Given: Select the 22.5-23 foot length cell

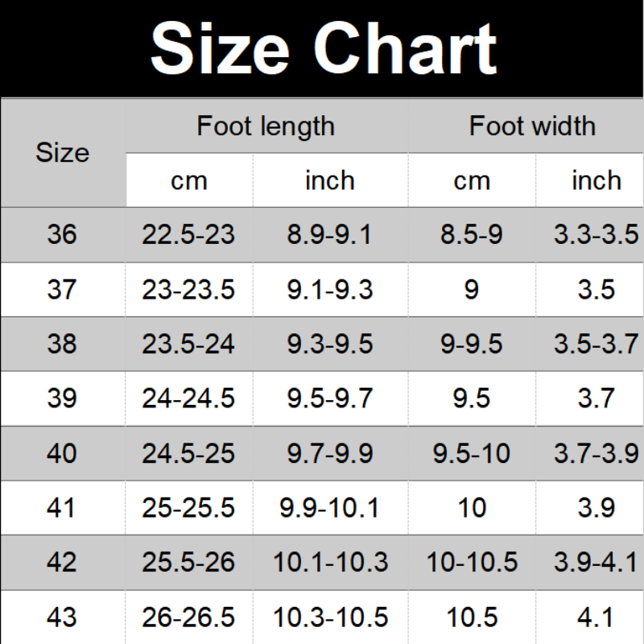Looking at the screenshot, I should coord(188,234).
